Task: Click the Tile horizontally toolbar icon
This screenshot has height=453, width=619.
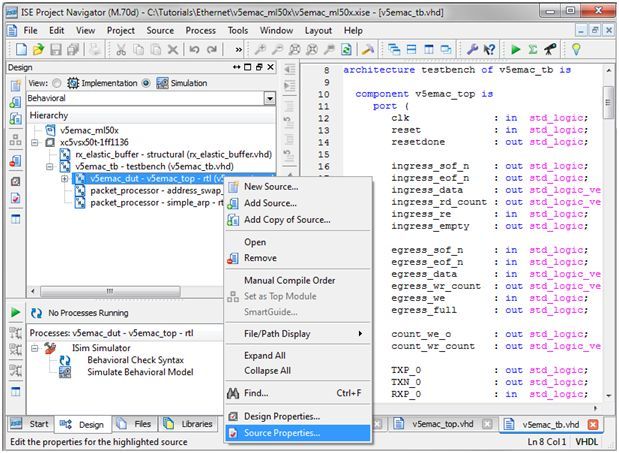Action: click(x=411, y=49)
